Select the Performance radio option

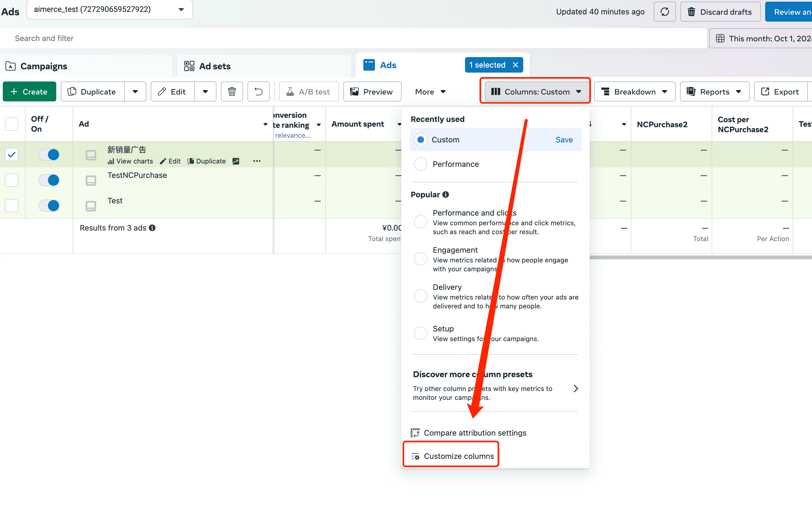pyautogui.click(x=420, y=164)
